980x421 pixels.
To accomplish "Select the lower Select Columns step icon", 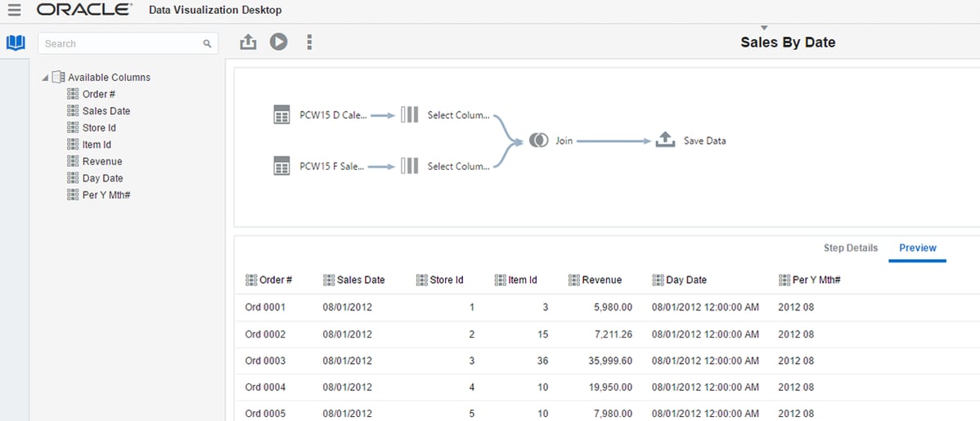I will point(409,166).
